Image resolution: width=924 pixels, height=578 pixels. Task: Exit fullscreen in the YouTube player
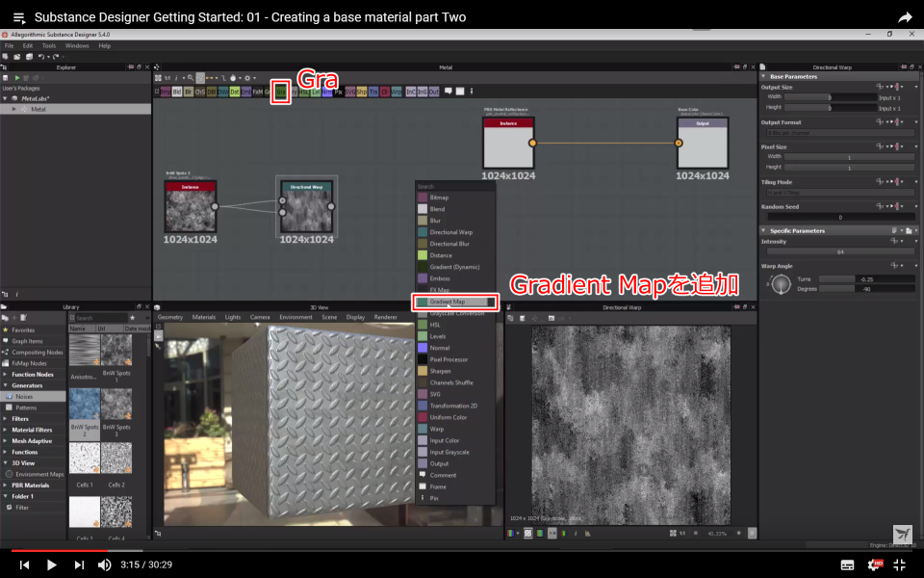[899, 565]
